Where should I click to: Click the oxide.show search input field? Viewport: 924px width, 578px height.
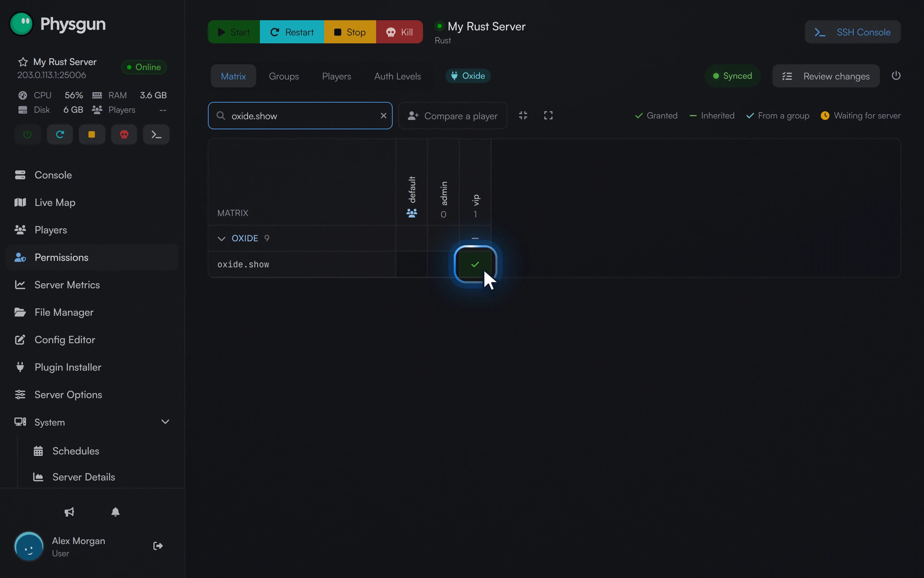point(300,116)
